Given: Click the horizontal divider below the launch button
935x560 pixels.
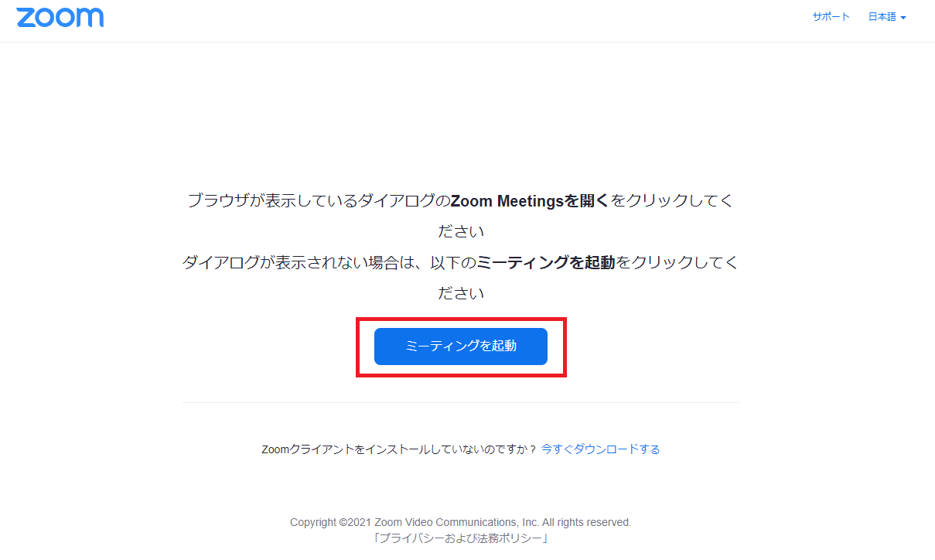Looking at the screenshot, I should coord(461,402).
